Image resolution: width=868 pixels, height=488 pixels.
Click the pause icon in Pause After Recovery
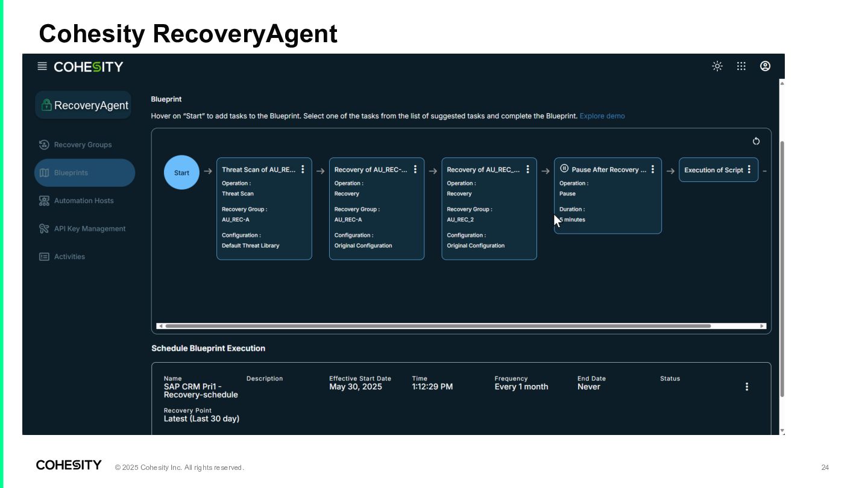(564, 169)
